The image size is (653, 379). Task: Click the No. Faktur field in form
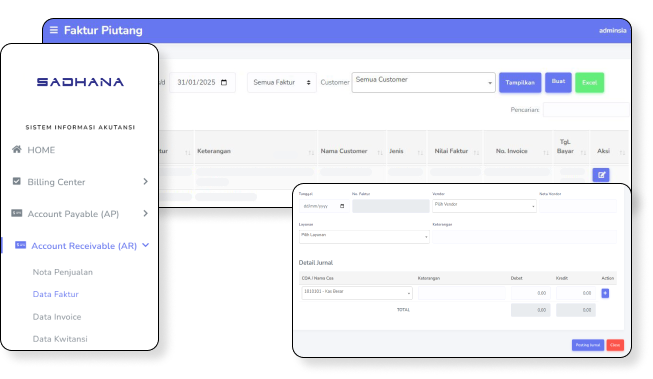[x=391, y=206]
